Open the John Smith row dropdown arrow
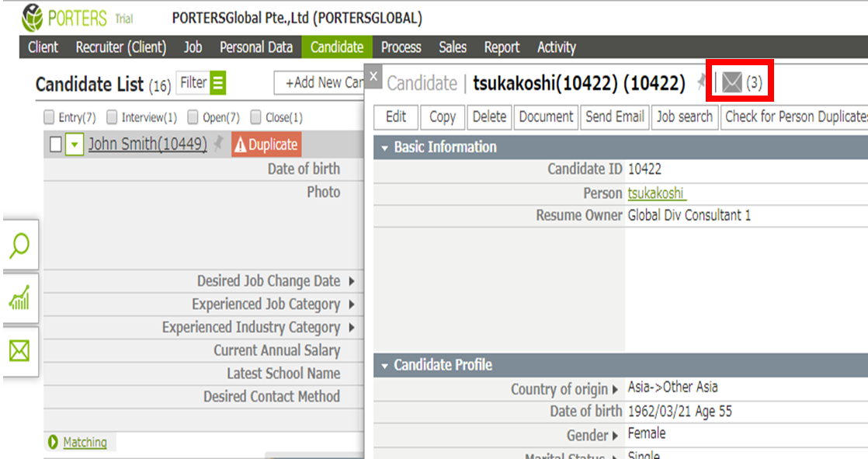868x459 pixels. (75, 144)
